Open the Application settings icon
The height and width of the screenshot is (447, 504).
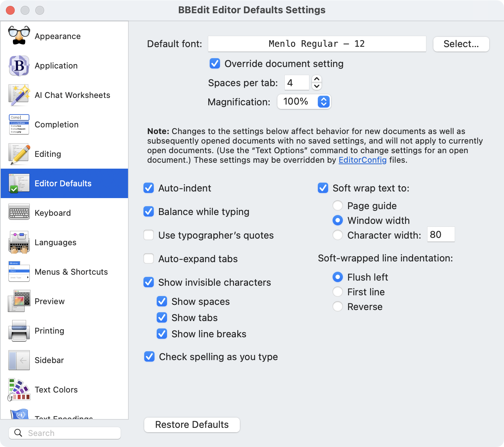19,66
